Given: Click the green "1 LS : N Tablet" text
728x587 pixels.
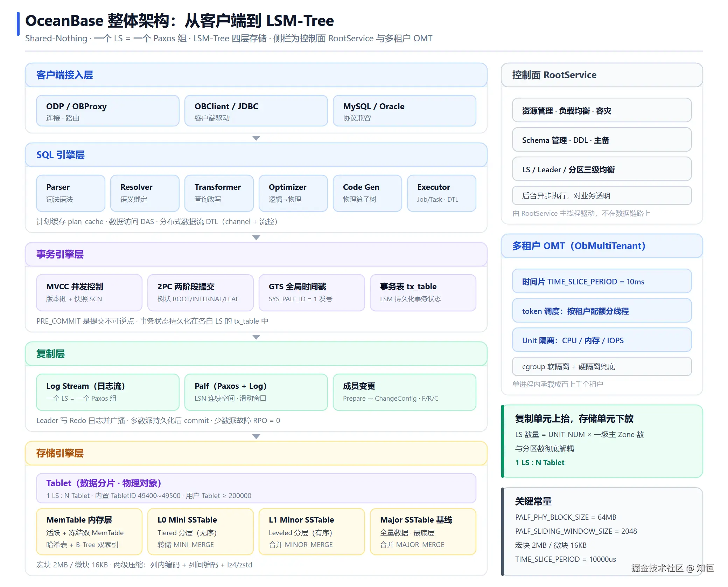Looking at the screenshot, I should tap(540, 462).
